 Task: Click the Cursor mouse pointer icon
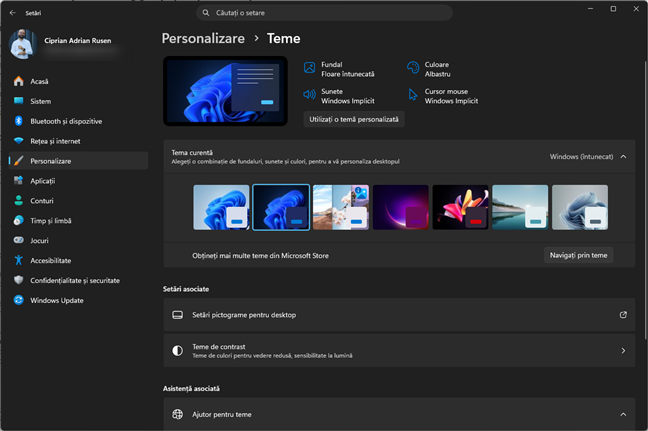[x=413, y=95]
